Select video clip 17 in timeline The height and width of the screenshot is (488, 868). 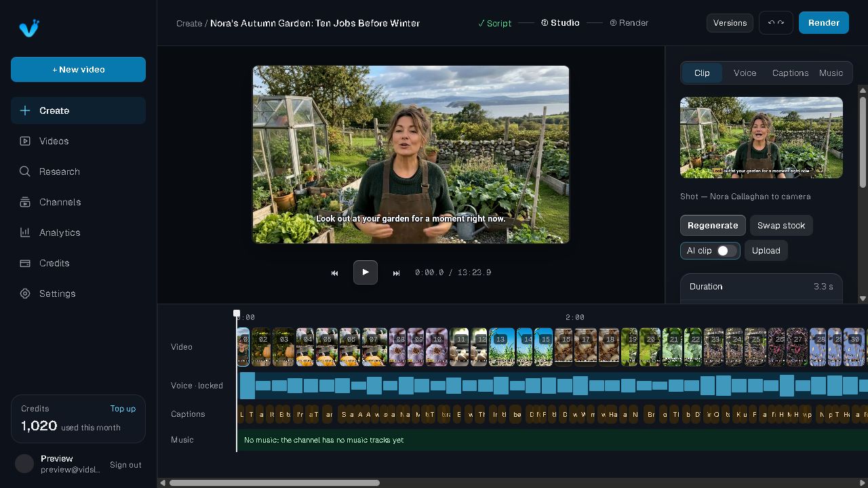coord(586,347)
